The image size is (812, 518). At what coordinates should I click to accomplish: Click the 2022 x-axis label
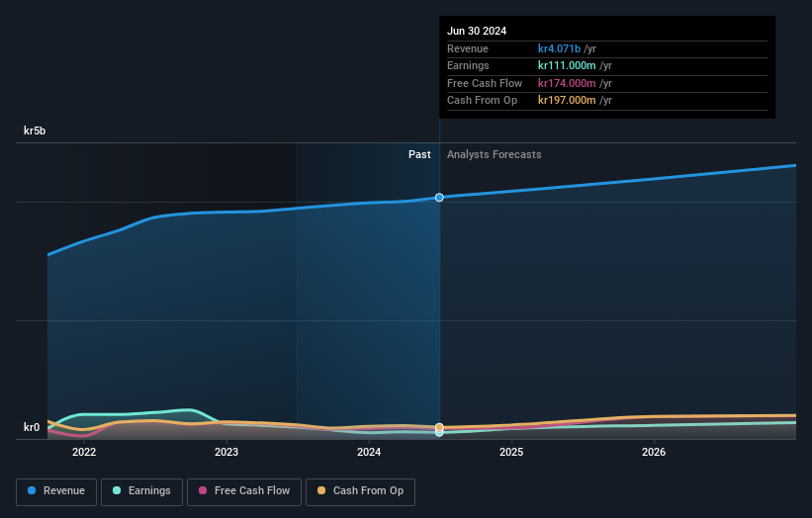point(84,452)
